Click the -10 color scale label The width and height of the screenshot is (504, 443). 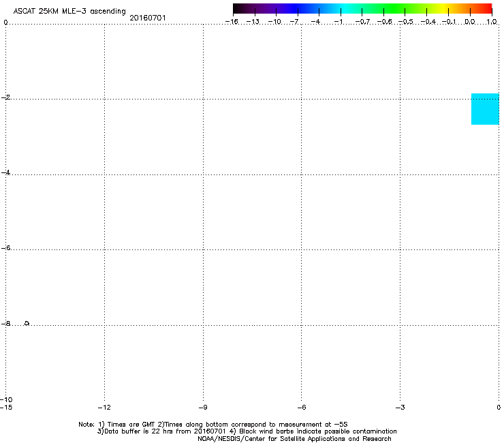(x=274, y=22)
